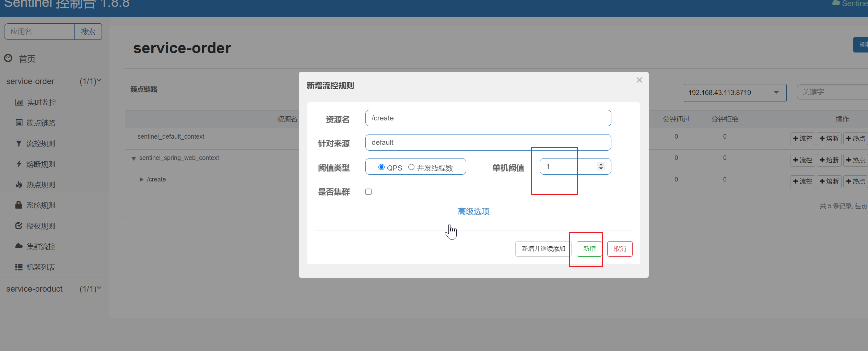Select 流控规则 funnel icon

(x=19, y=143)
